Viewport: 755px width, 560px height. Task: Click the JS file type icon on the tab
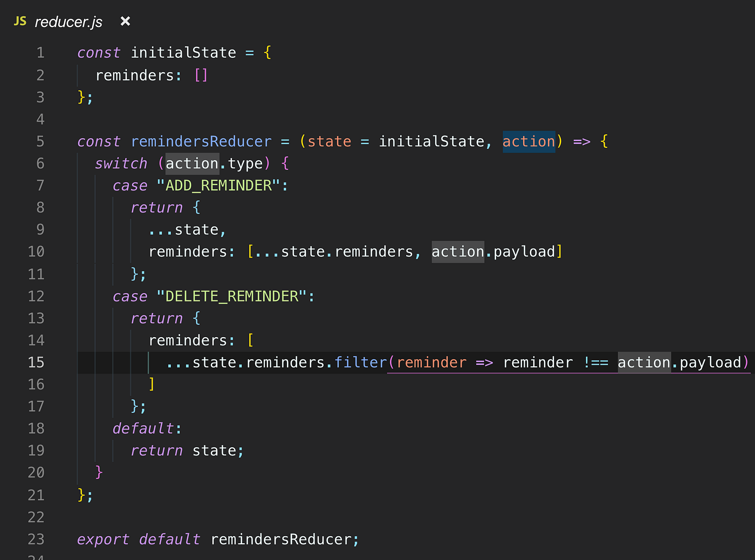click(x=19, y=22)
